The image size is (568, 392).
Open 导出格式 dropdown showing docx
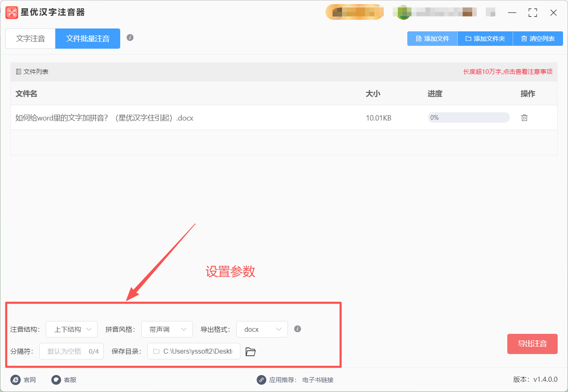[262, 329]
